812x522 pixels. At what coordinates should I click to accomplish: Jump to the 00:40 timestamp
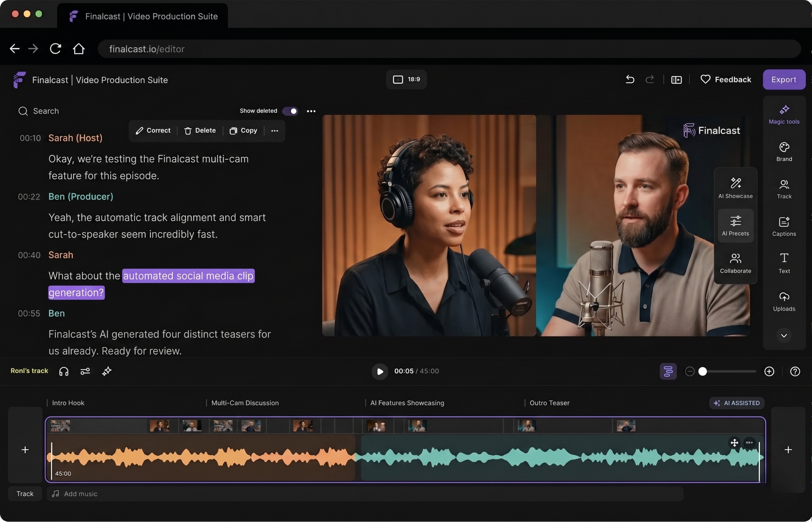pyautogui.click(x=29, y=255)
